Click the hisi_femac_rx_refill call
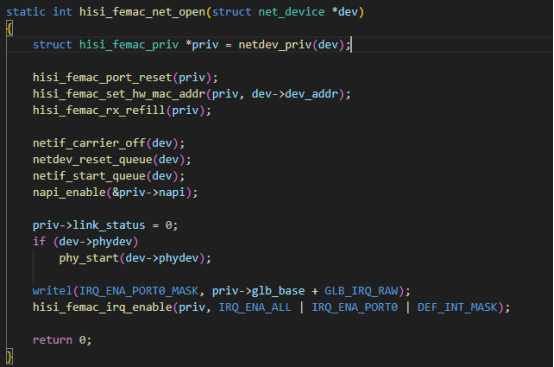This screenshot has width=554, height=367. point(99,111)
